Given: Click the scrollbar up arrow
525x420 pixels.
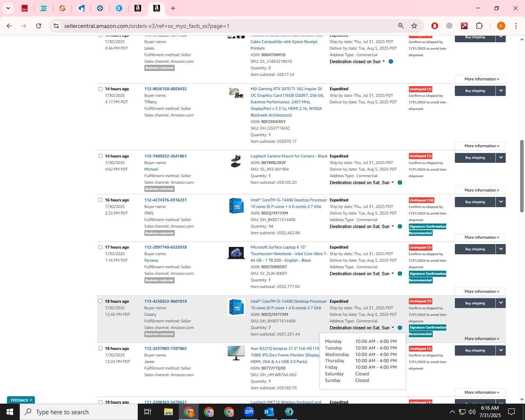Looking at the screenshot, I should pyautogui.click(x=522, y=39).
